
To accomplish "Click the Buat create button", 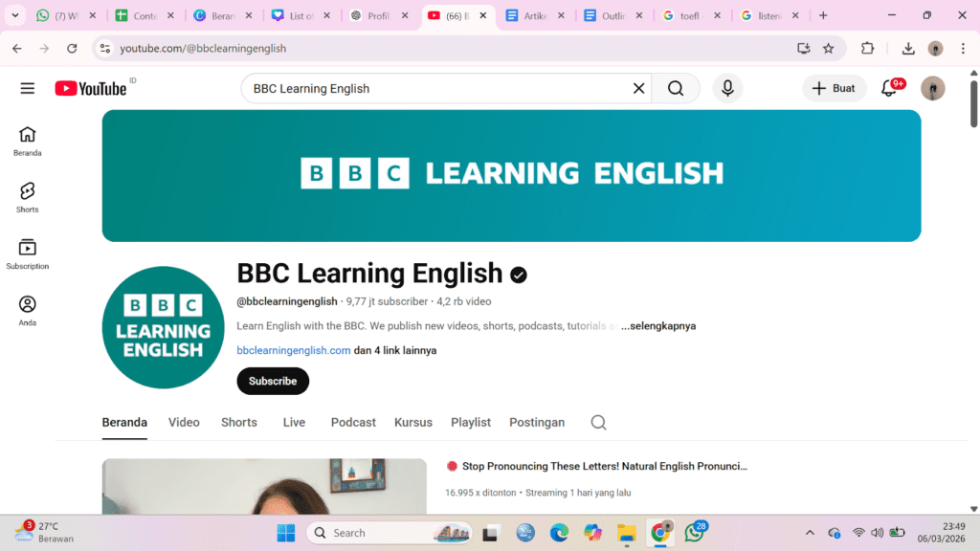I will (x=834, y=88).
